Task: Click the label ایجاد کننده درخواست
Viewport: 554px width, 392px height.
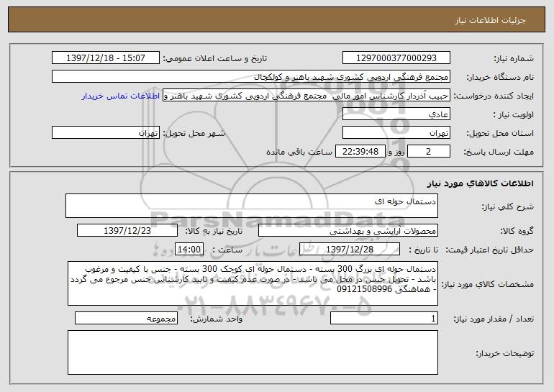Action: pos(494,96)
